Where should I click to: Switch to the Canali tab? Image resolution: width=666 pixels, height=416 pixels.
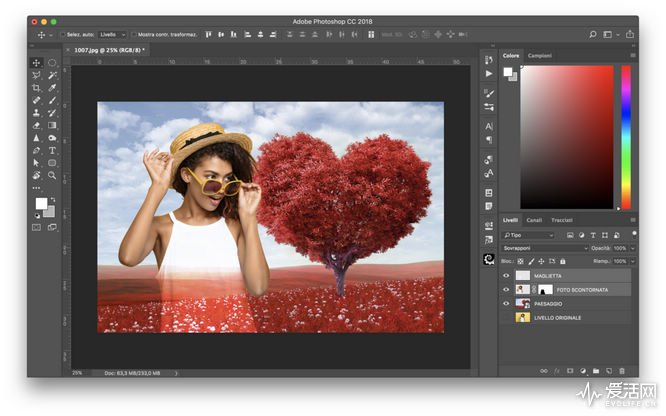[534, 220]
